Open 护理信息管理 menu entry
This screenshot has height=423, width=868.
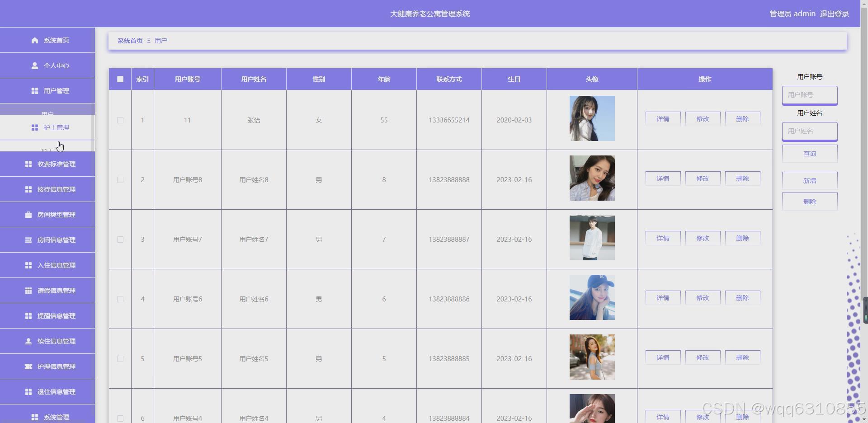pyautogui.click(x=47, y=367)
